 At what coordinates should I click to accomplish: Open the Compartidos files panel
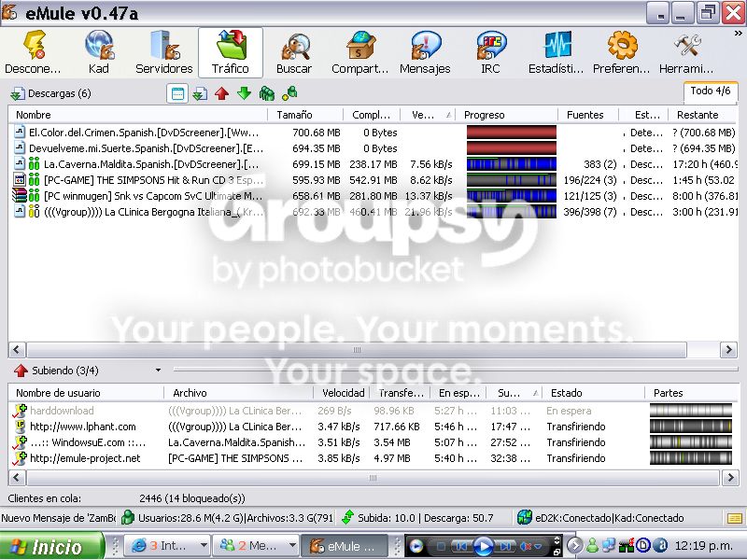click(x=360, y=52)
